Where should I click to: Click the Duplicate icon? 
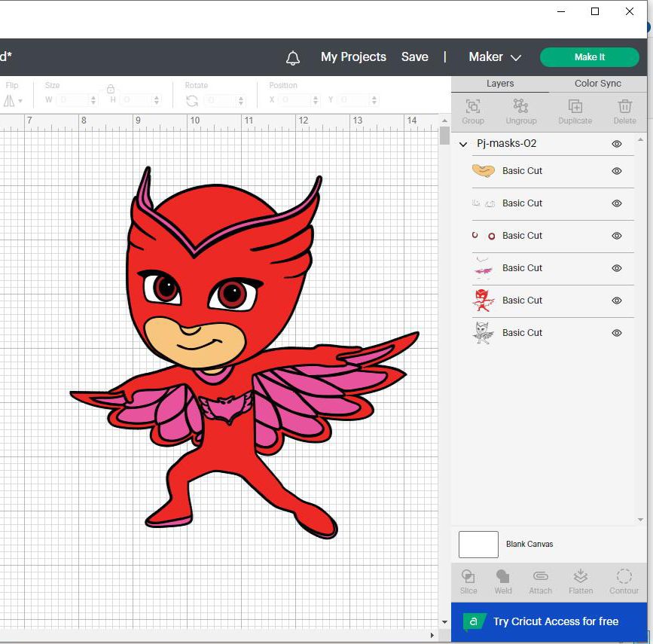pos(575,106)
